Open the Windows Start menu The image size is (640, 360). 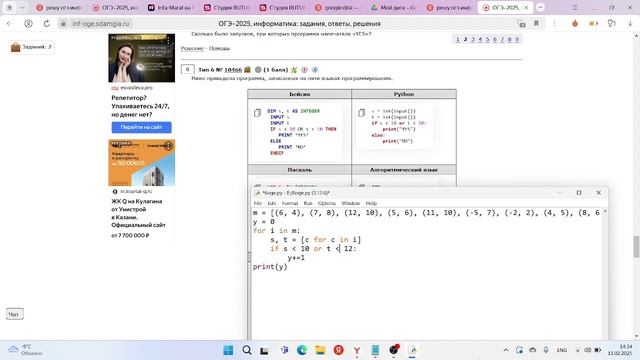click(228, 350)
